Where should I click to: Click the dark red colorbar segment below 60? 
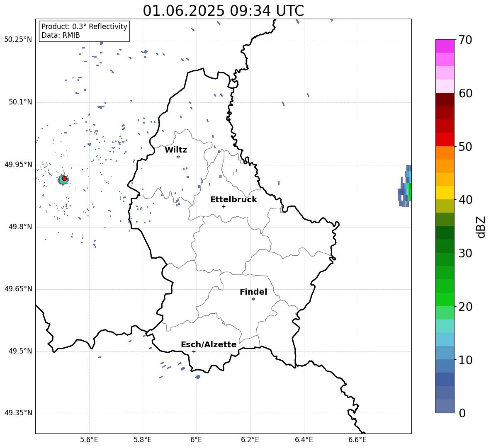[x=445, y=99]
